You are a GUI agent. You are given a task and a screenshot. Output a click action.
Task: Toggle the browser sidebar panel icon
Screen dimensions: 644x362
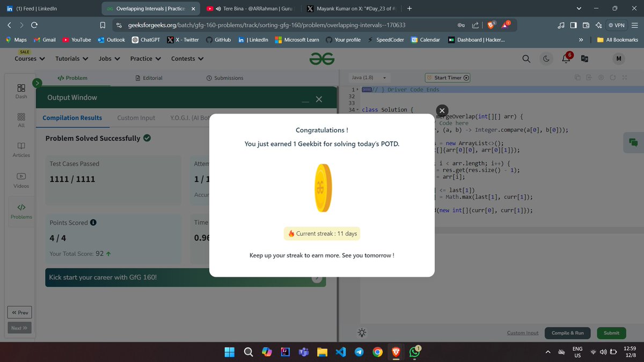pyautogui.click(x=573, y=25)
